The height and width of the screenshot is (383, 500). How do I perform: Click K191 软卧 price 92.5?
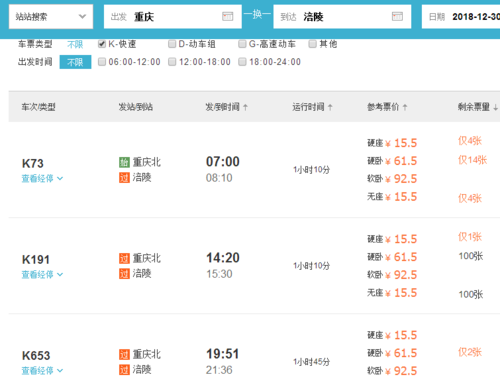point(405,275)
